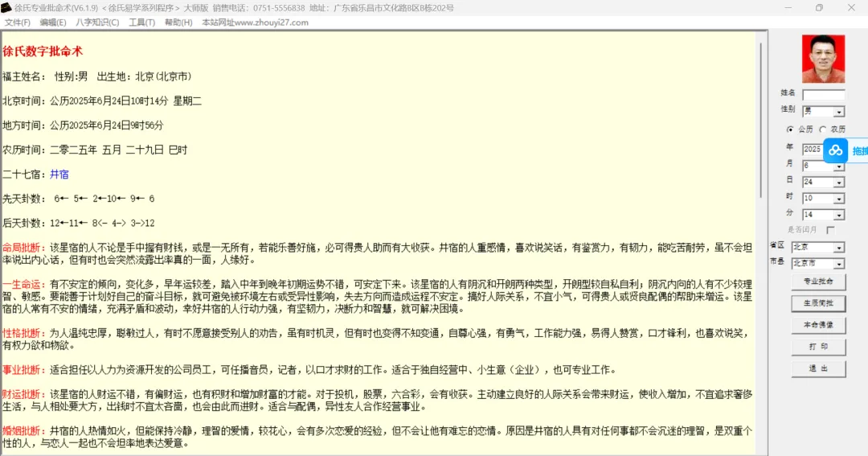The height and width of the screenshot is (456, 868).
Task: Open the 文件(F) menu
Action: [17, 23]
